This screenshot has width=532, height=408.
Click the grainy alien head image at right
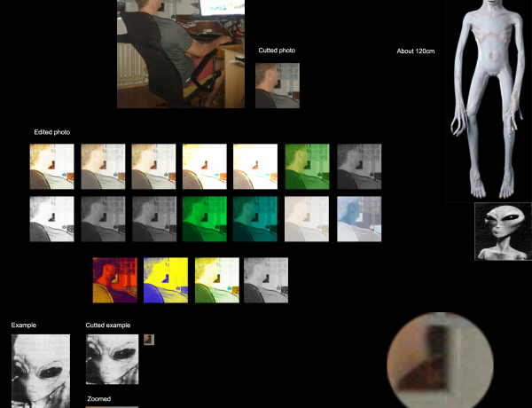point(503,231)
